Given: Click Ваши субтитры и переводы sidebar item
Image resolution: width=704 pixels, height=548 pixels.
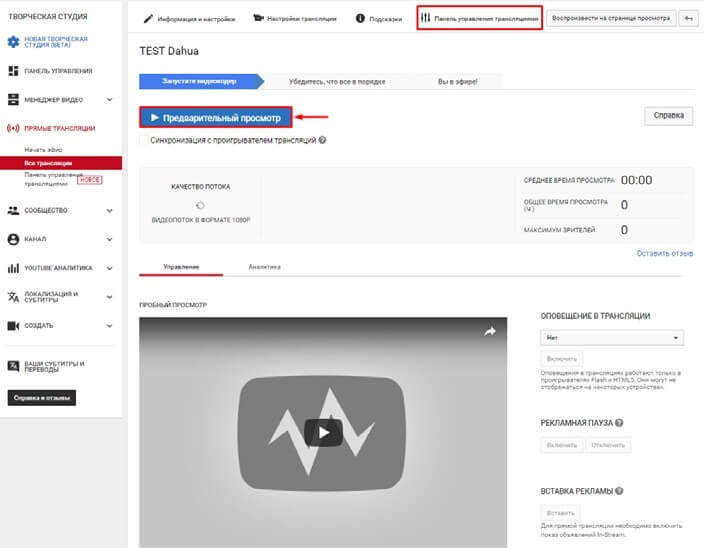Looking at the screenshot, I should [x=54, y=366].
